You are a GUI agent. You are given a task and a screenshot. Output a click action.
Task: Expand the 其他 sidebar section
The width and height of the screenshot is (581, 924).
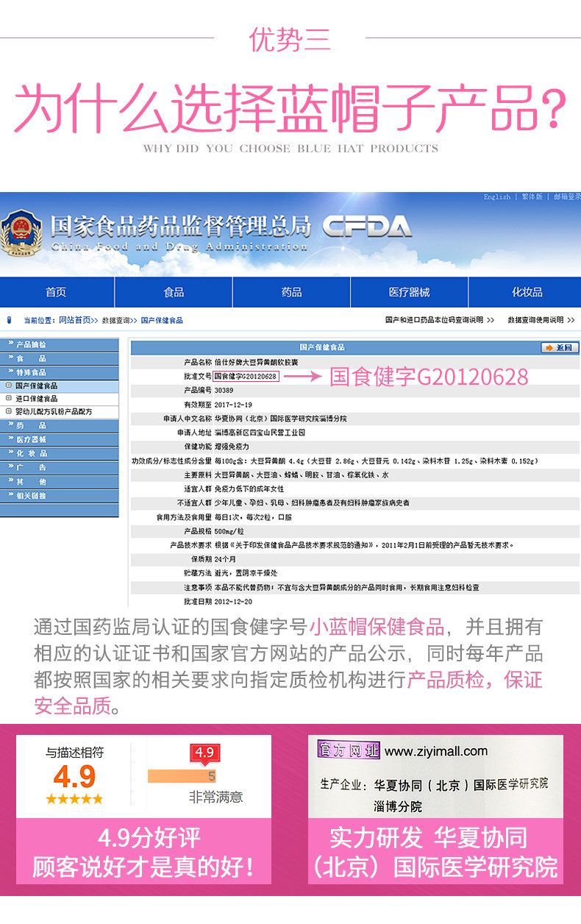[59, 481]
